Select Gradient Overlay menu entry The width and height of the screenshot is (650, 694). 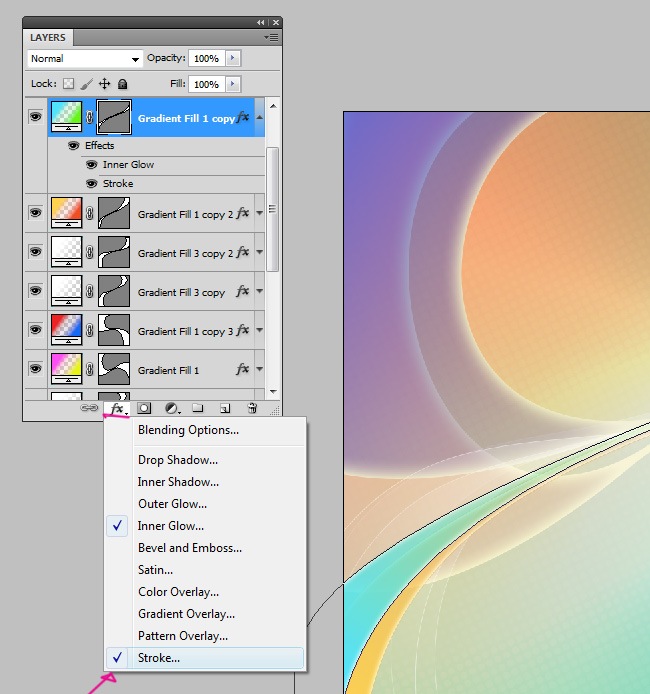pyautogui.click(x=187, y=614)
